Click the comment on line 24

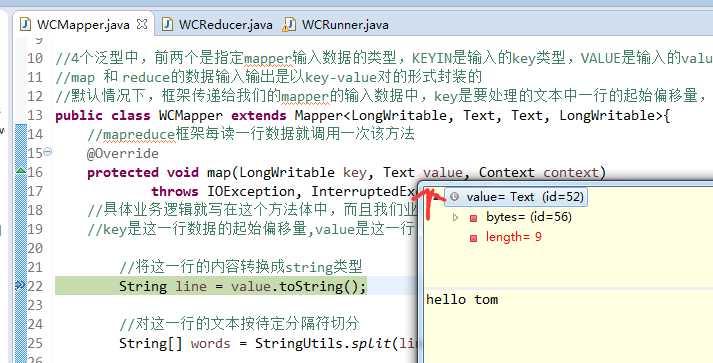pos(239,324)
